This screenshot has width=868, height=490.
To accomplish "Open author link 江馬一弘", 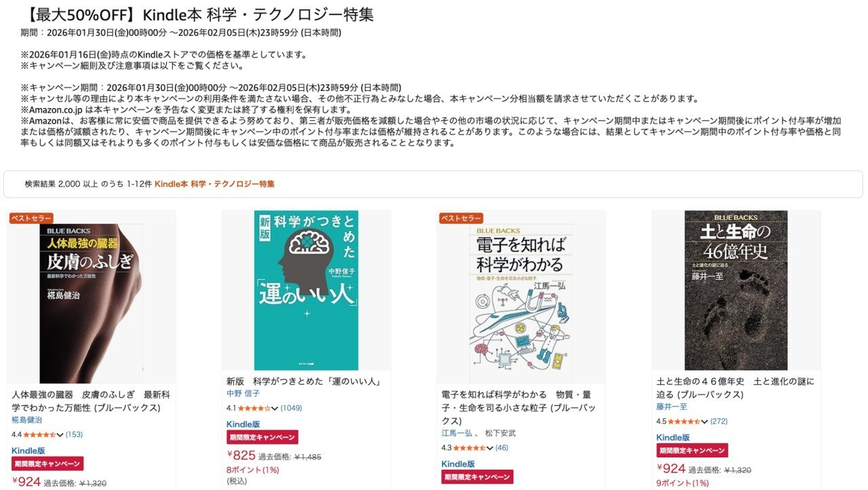I will pyautogui.click(x=456, y=433).
